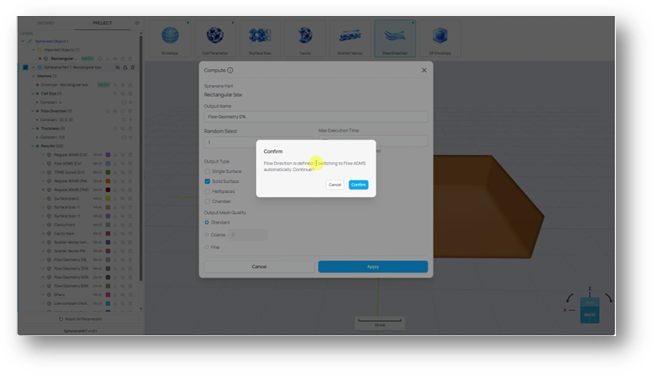The width and height of the screenshot is (654, 374).
Task: Toggle visibility of Envelope Rectangular box mesh
Action: tap(123, 85)
